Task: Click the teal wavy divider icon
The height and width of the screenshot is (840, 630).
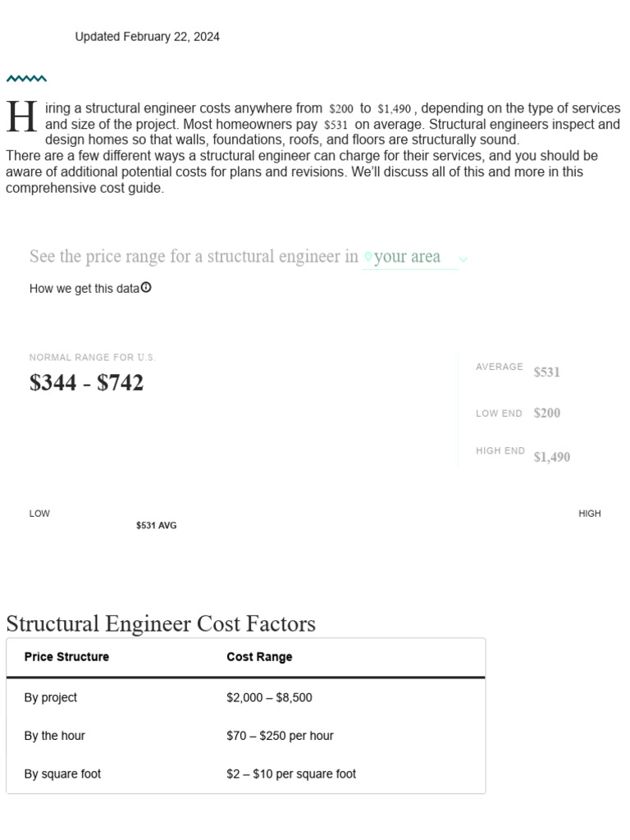Action: pos(26,80)
